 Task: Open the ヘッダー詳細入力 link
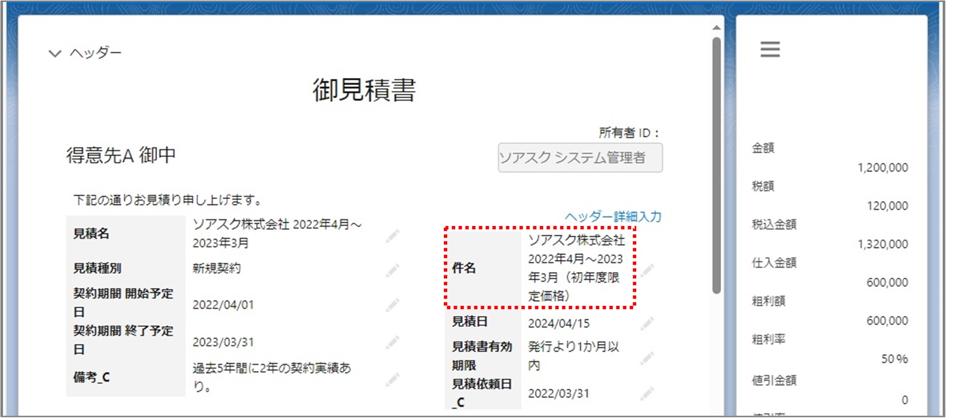[x=613, y=216]
